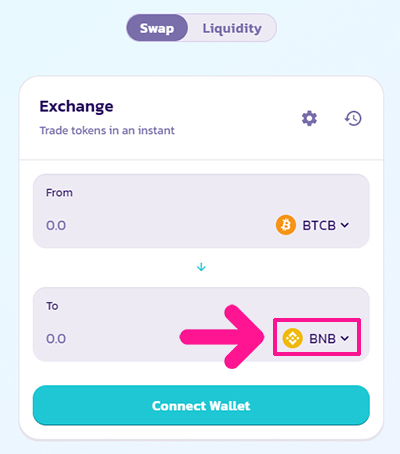Screen dimensions: 400x454
Task: Open the BTCB token selector
Action: tap(313, 225)
